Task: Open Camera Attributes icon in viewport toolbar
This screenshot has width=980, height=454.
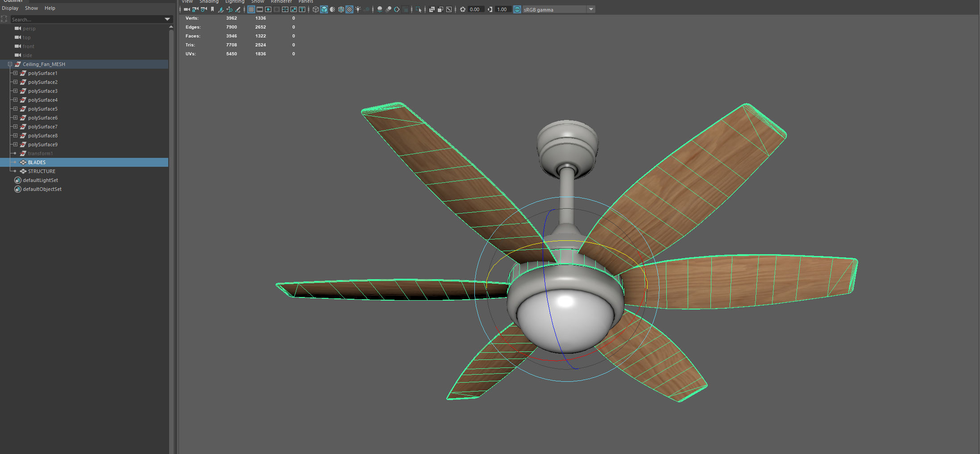Action: (204, 9)
